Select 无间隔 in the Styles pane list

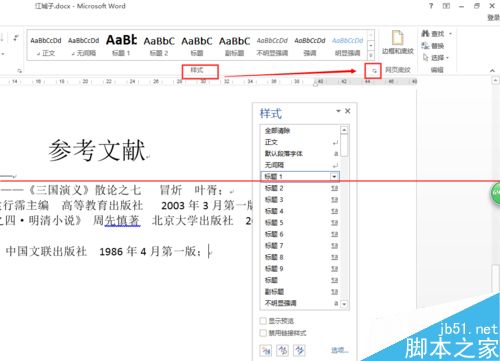click(x=300, y=165)
